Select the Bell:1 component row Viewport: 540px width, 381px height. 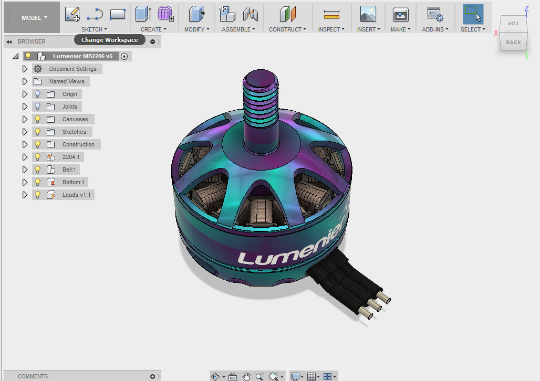pyautogui.click(x=56, y=169)
